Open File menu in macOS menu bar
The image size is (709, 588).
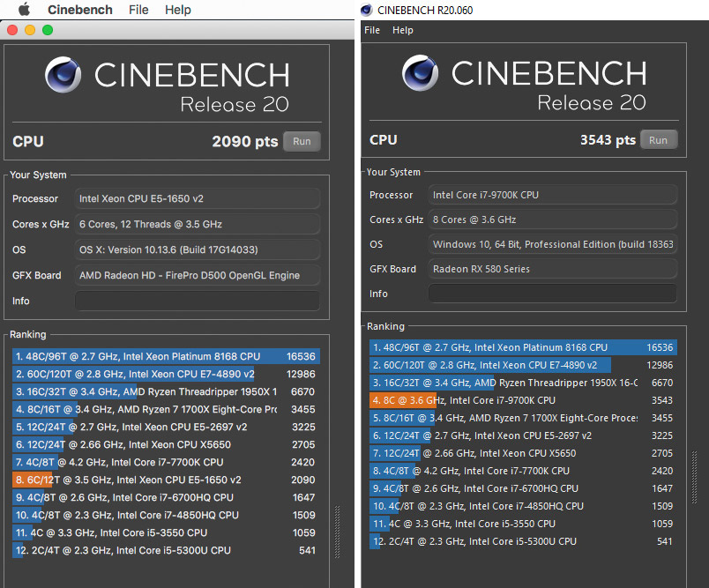click(x=138, y=10)
